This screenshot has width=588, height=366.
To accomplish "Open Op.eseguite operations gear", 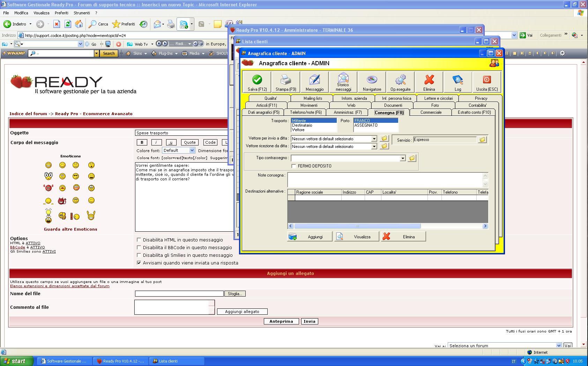I will tap(400, 82).
